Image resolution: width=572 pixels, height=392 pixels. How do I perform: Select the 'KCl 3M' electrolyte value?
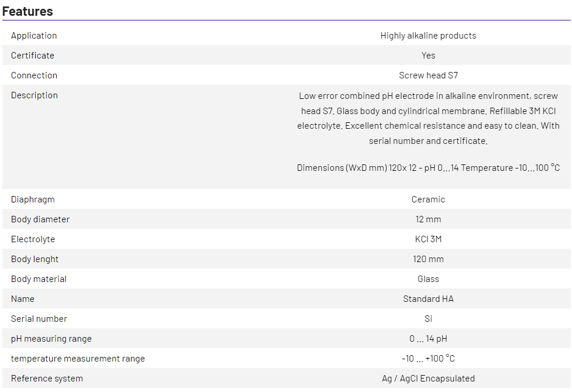coord(428,239)
